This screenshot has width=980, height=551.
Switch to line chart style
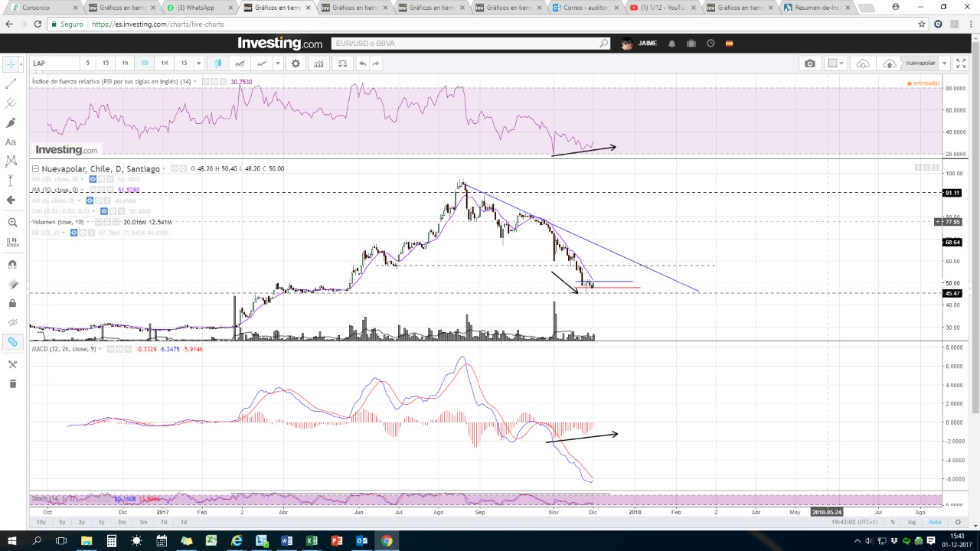pyautogui.click(x=261, y=64)
